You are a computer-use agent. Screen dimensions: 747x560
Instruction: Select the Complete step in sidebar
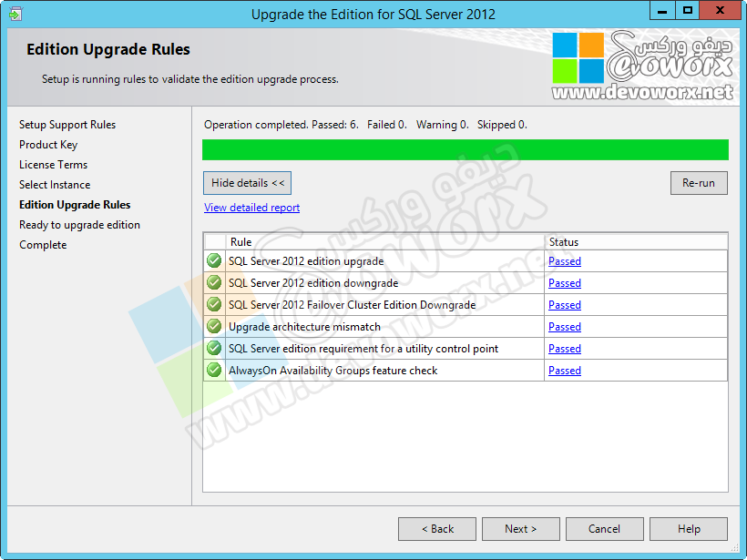43,245
